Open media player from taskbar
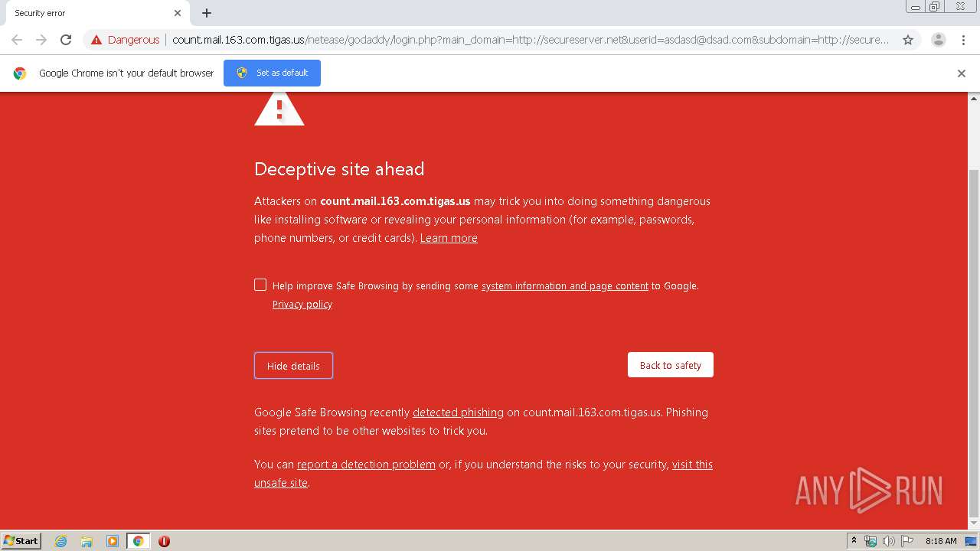This screenshot has width=980, height=551. point(113,541)
